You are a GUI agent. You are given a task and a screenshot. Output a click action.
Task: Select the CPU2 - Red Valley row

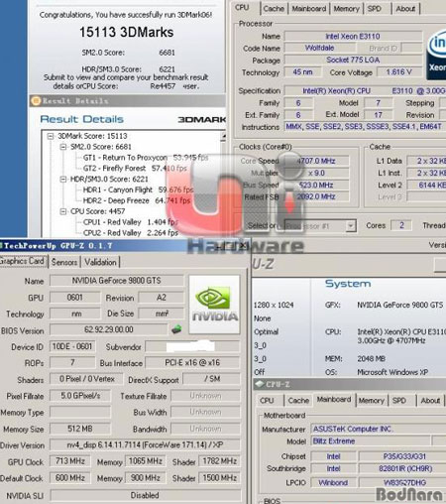131,233
